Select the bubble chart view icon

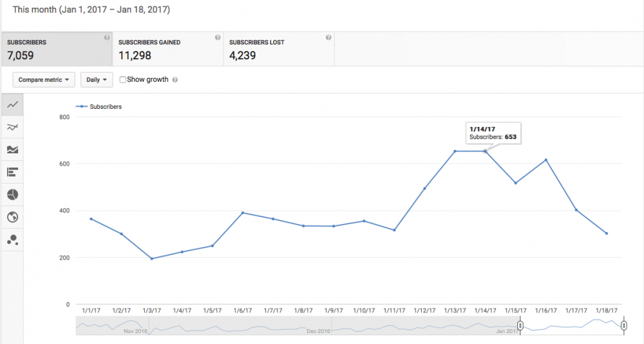(x=12, y=240)
